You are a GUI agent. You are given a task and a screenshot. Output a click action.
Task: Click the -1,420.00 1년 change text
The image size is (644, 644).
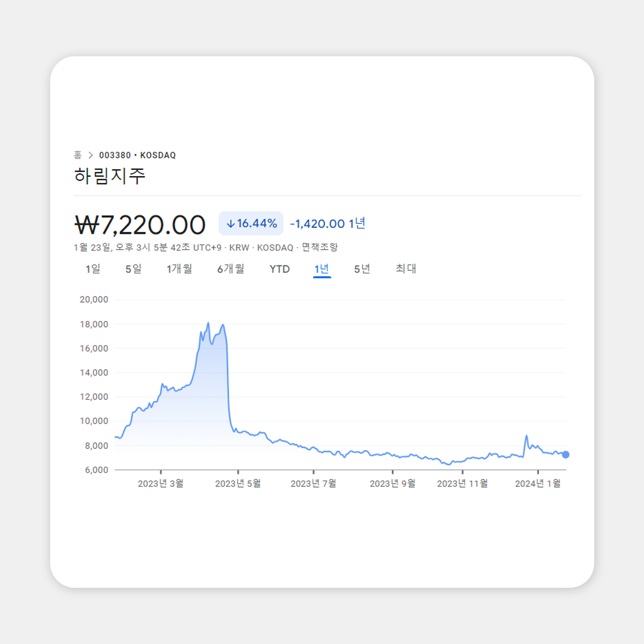(x=328, y=224)
